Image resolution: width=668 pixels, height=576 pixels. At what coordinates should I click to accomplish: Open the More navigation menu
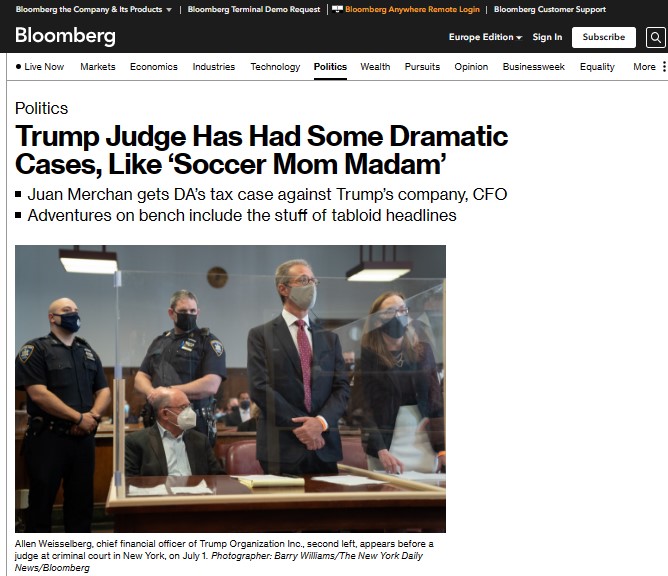click(644, 66)
